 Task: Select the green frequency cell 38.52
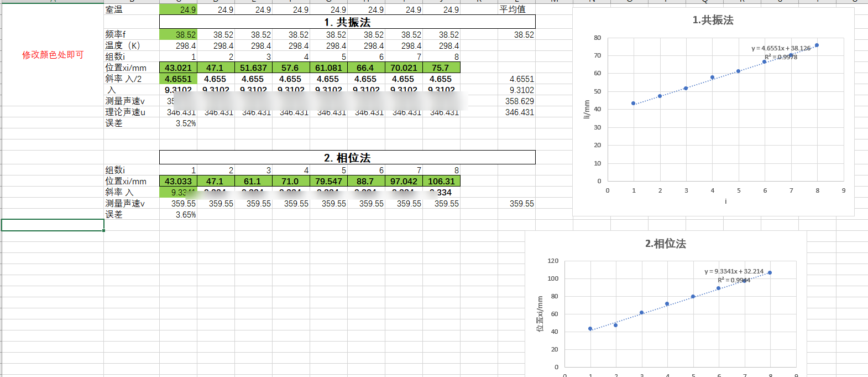tap(179, 34)
